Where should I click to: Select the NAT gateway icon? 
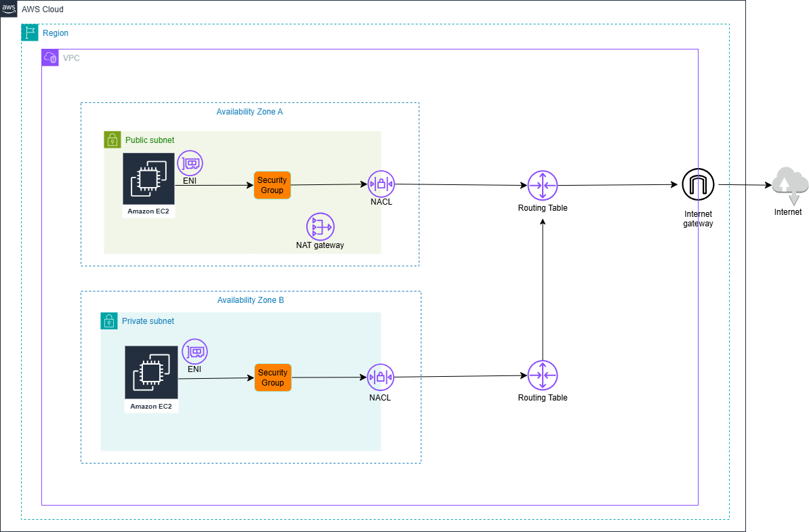coord(320,227)
